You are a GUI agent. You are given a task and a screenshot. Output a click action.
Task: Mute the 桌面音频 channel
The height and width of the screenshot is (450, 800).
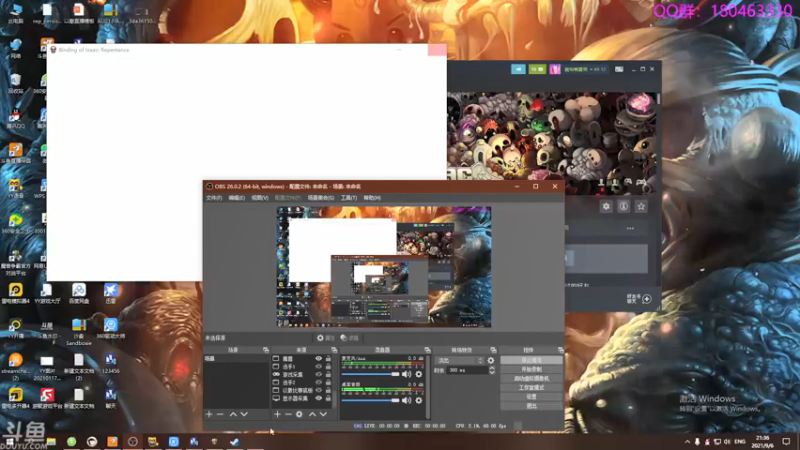click(x=407, y=401)
